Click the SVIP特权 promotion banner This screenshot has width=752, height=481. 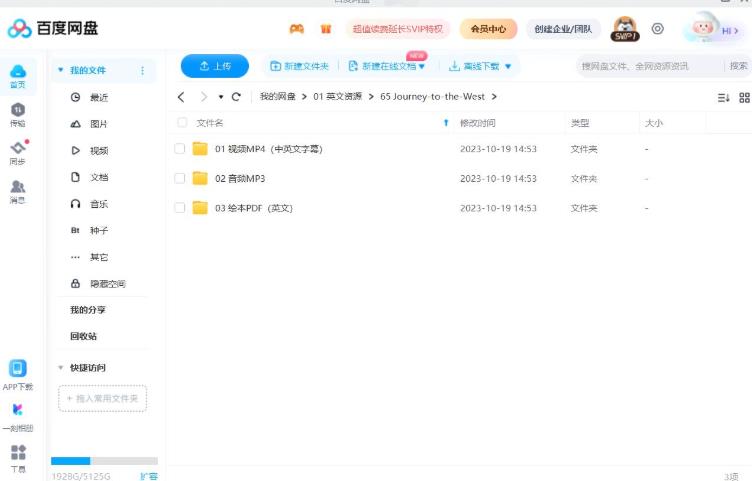[398, 29]
